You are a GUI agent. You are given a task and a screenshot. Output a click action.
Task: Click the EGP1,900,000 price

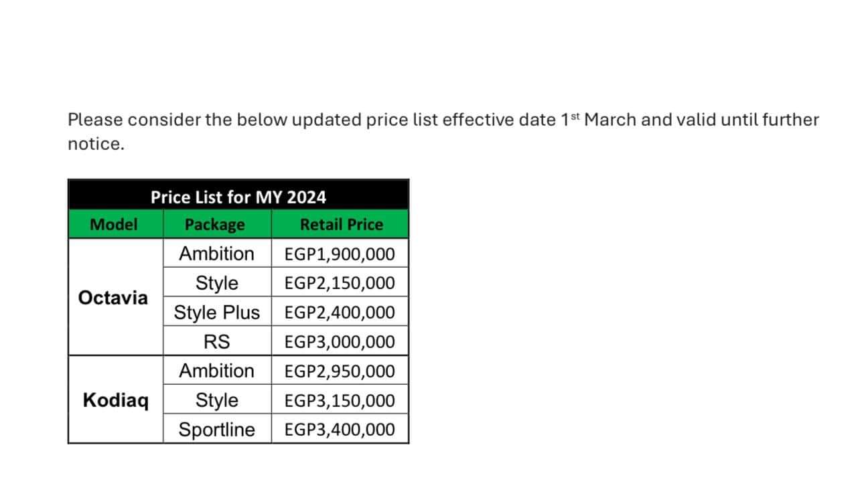point(340,254)
